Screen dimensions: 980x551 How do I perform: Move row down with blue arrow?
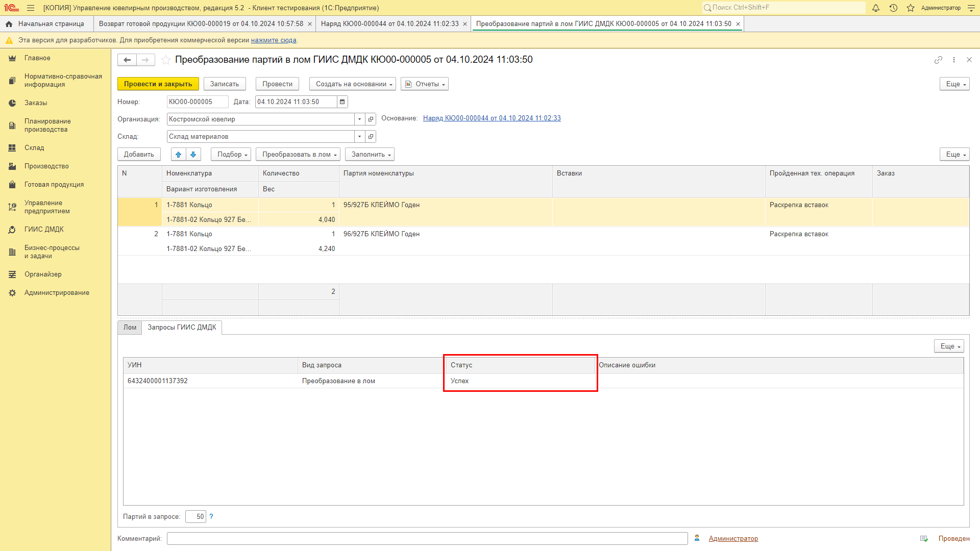193,155
